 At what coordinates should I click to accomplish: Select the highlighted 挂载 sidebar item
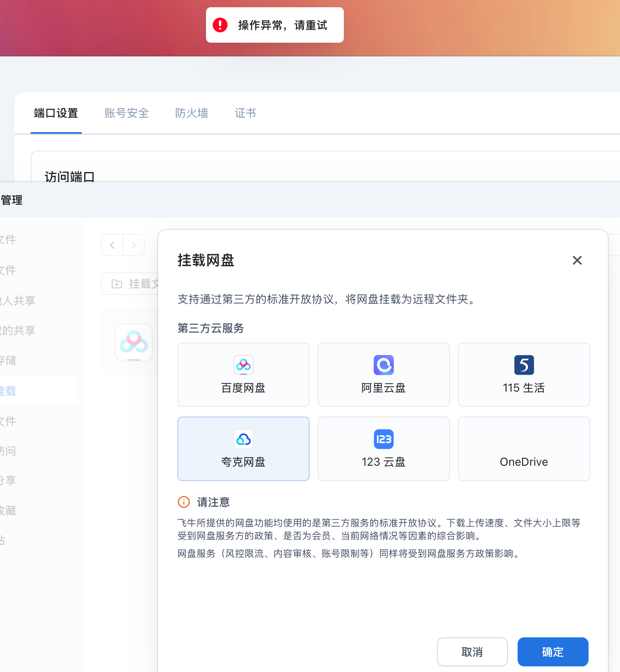(39, 390)
